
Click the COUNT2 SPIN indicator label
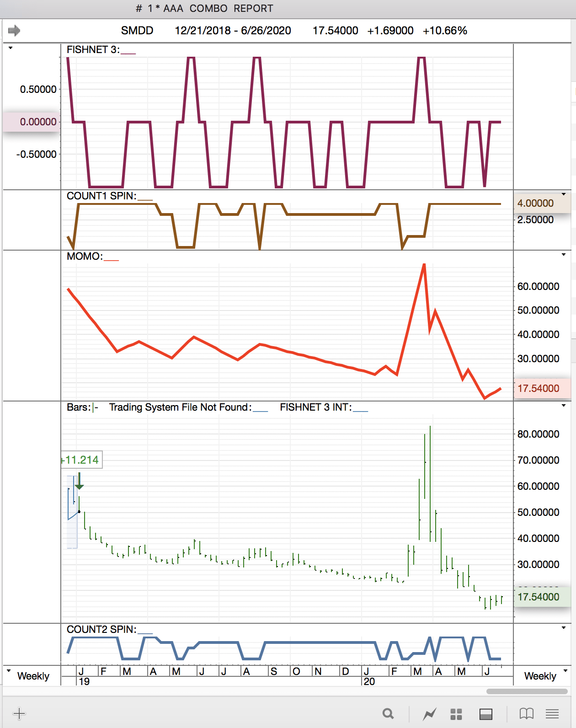(101, 629)
